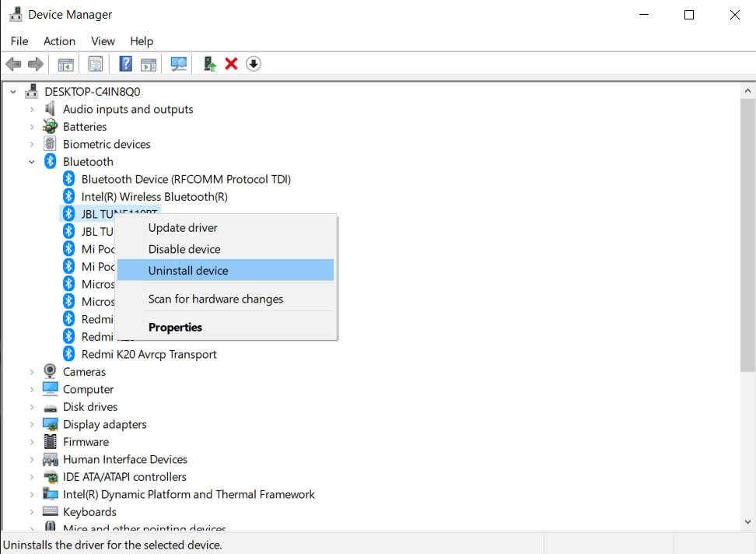The height and width of the screenshot is (554, 756).
Task: Expand the Audio inputs and outputs node
Action: click(x=32, y=110)
